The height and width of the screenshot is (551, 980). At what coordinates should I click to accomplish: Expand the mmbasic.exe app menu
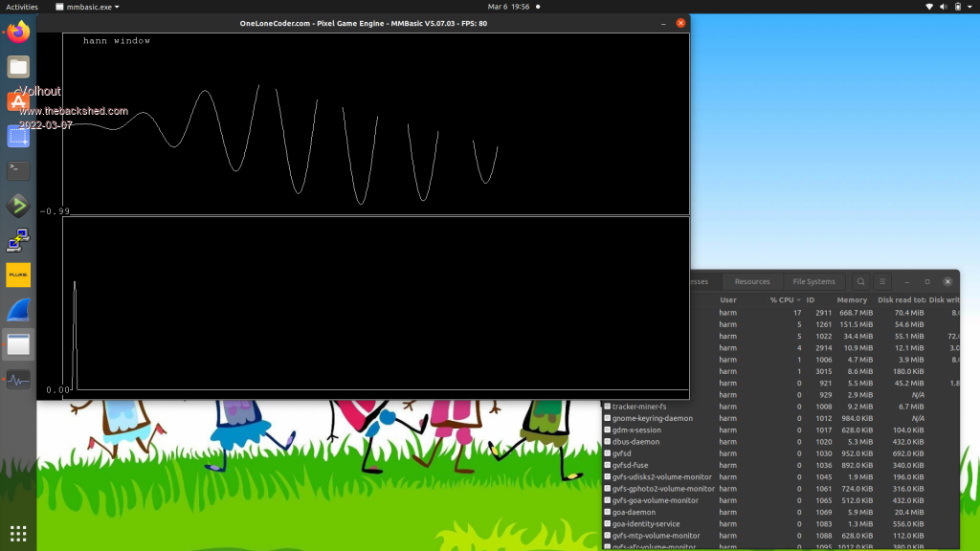[88, 7]
